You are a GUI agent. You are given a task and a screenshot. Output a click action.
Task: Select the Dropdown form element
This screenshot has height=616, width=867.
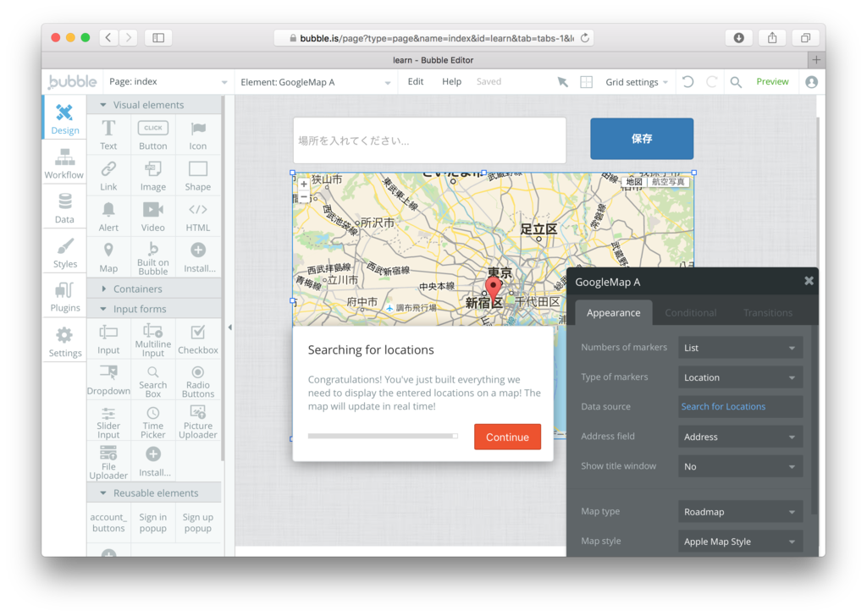pyautogui.click(x=108, y=380)
